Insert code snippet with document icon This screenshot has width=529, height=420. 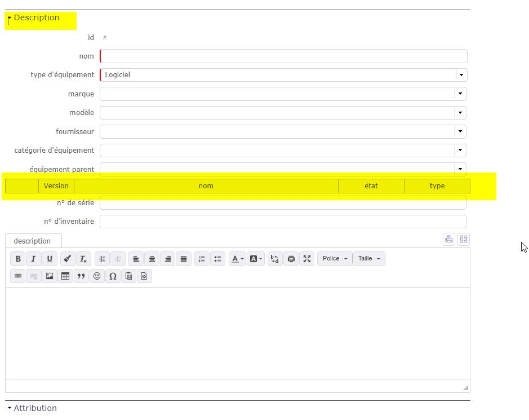pos(144,276)
